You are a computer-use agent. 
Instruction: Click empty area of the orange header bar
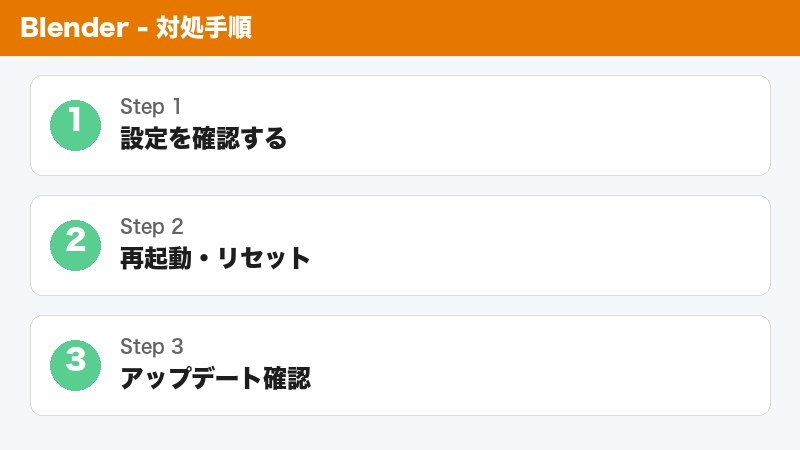point(550,28)
